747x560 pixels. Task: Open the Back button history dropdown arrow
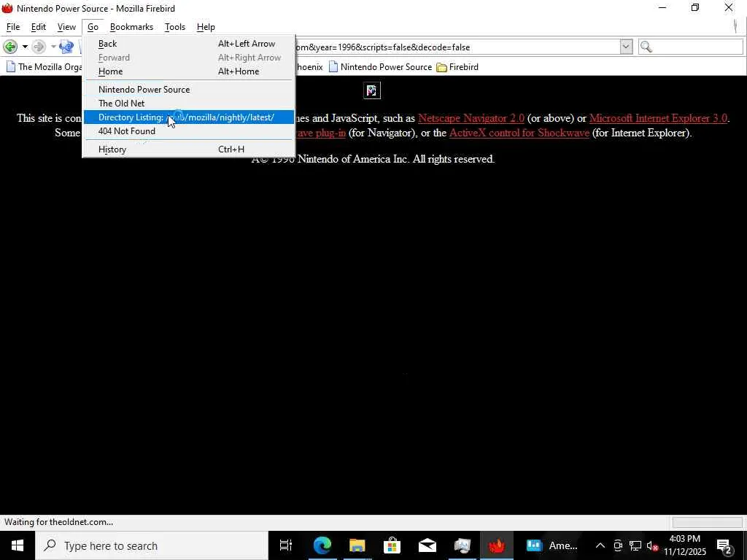[25, 47]
